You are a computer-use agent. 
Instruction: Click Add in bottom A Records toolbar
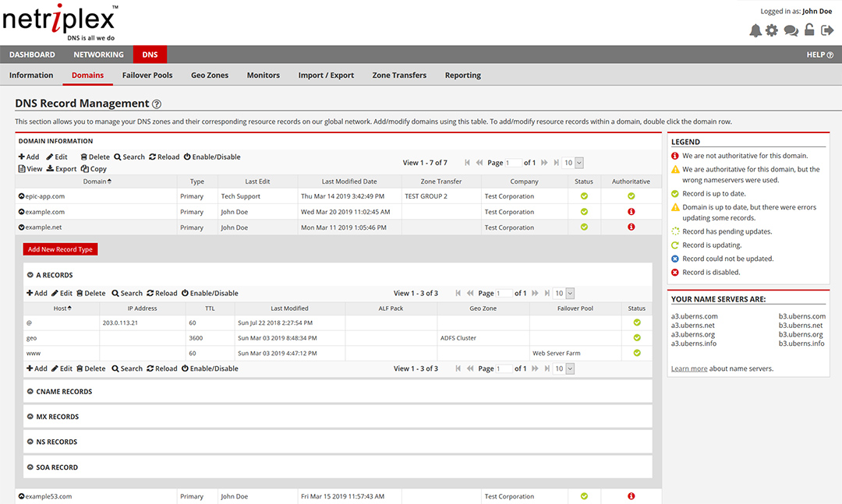tap(37, 368)
